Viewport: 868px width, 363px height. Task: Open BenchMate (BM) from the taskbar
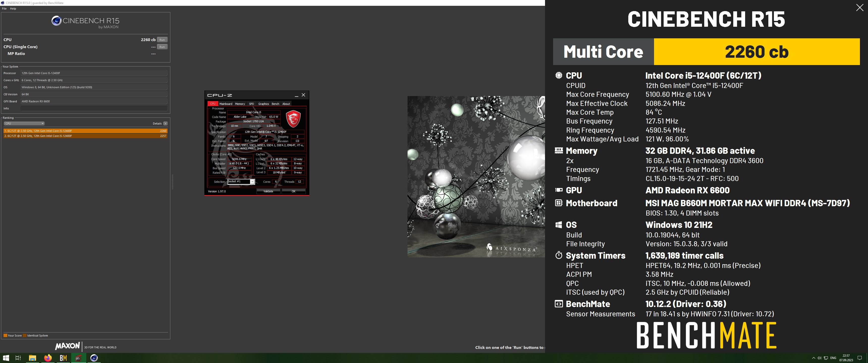[63, 358]
